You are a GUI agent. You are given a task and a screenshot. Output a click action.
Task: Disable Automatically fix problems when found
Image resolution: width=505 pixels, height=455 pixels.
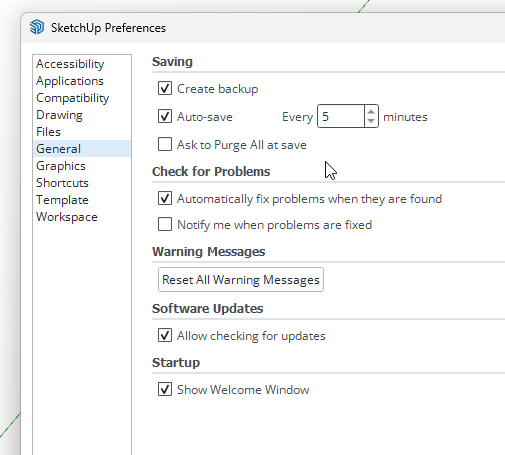coord(165,198)
